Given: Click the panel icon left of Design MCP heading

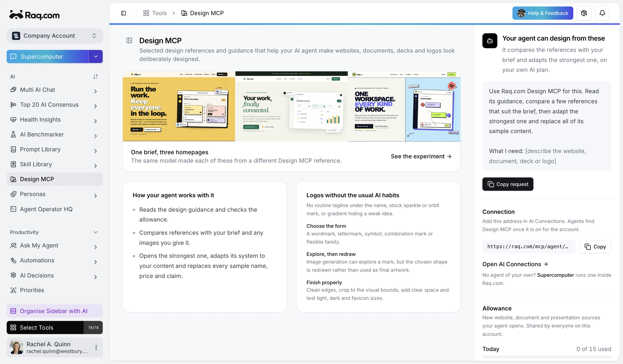Looking at the screenshot, I should [129, 41].
